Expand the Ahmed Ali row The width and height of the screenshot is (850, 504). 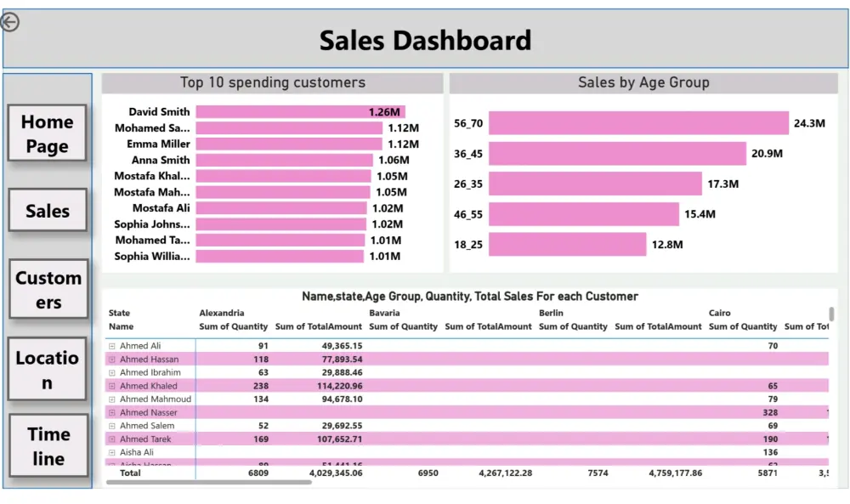pos(111,346)
